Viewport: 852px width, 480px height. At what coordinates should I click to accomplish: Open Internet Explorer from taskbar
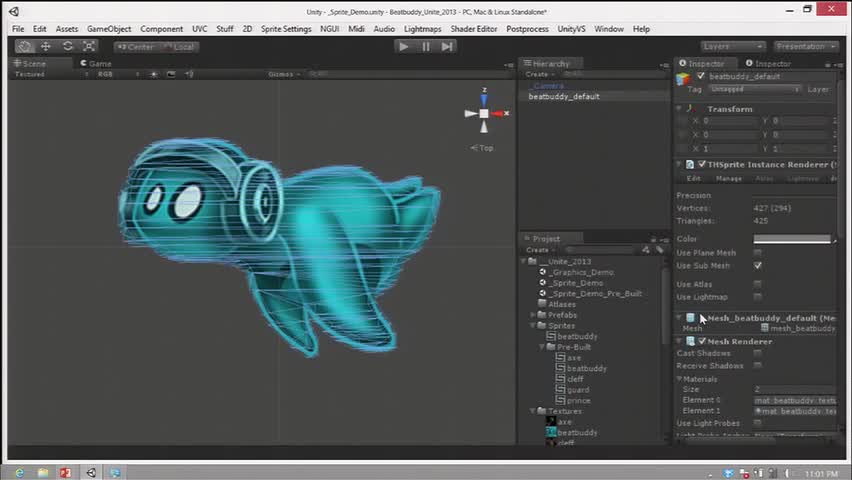pyautogui.click(x=18, y=472)
